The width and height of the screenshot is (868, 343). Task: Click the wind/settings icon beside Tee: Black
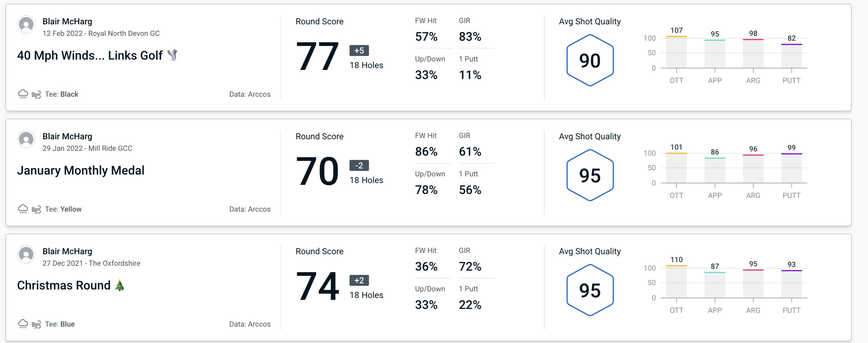[36, 93]
